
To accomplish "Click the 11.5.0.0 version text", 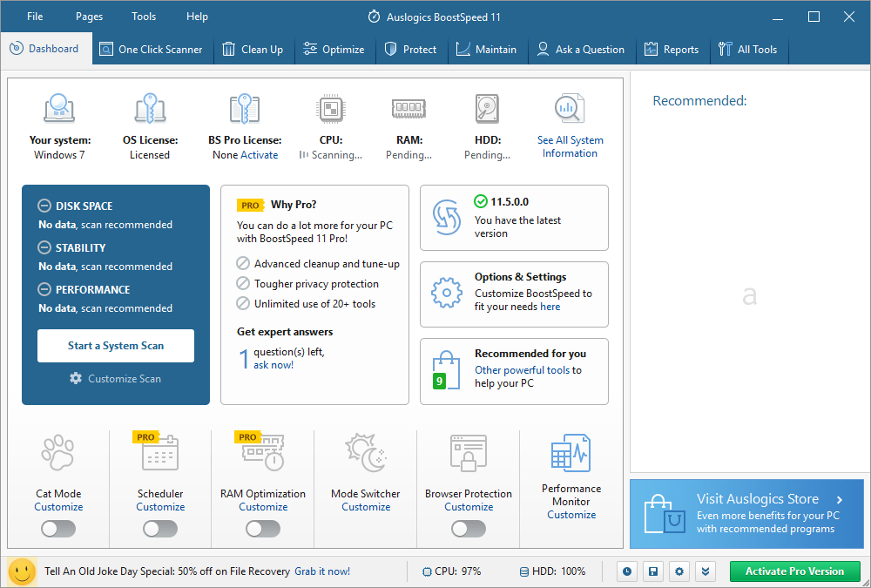I will click(x=510, y=202).
